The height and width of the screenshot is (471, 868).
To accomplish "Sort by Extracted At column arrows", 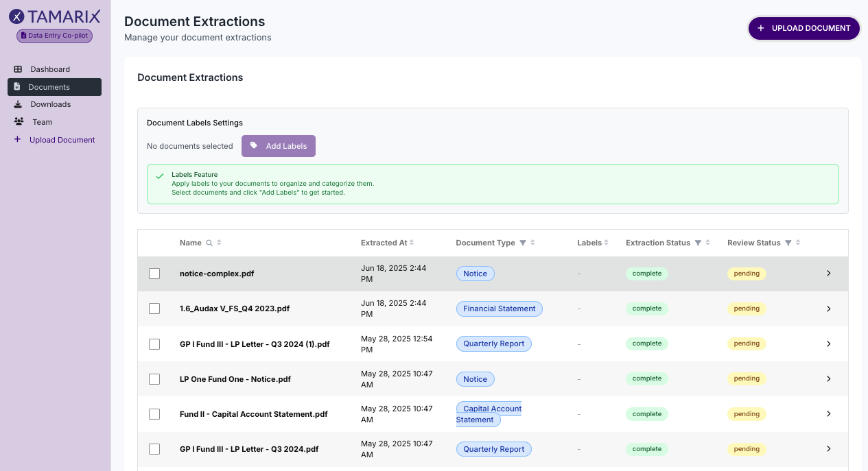I will tap(412, 243).
